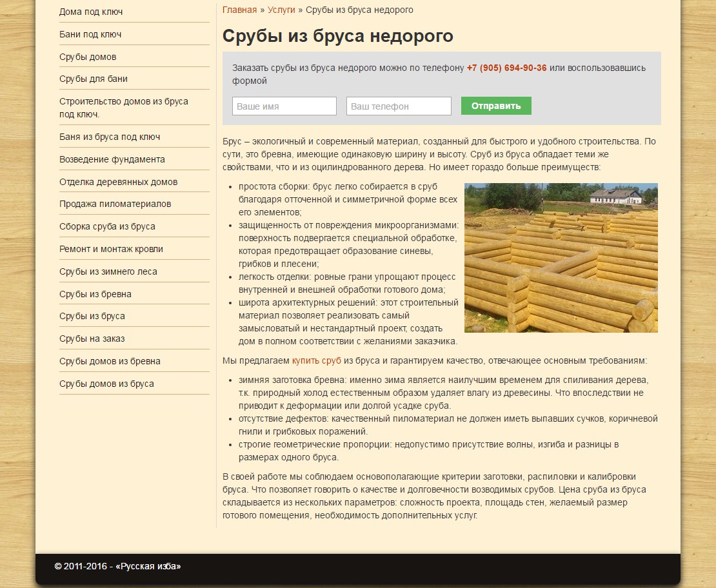Viewport: 716px width, 588px height.
Task: Open 'Срубы домов из бруса' link
Action: [x=106, y=384]
